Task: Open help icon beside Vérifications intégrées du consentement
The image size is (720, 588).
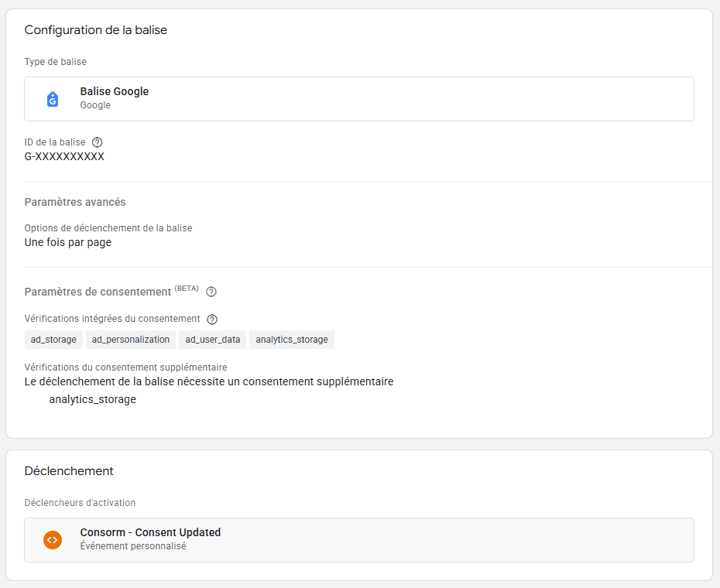Action: [212, 320]
